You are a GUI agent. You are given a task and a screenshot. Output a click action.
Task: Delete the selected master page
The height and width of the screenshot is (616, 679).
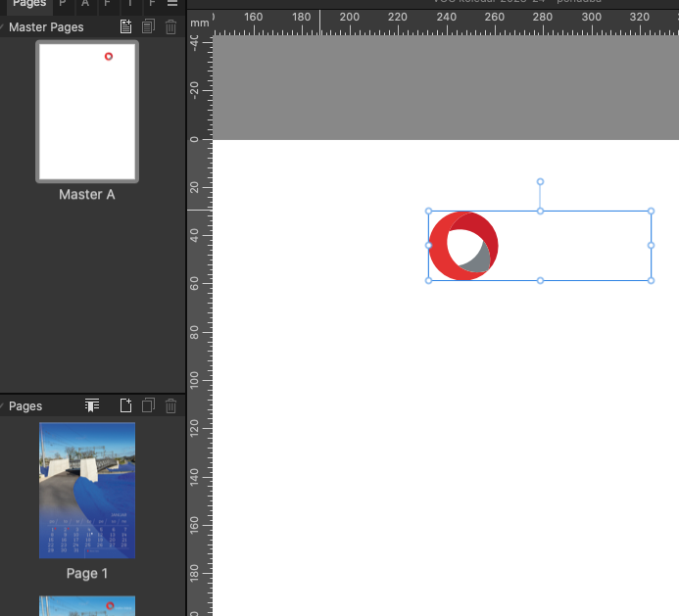[x=171, y=26]
